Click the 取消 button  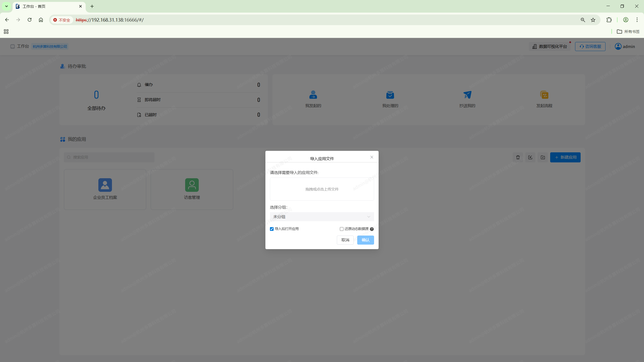tap(345, 240)
